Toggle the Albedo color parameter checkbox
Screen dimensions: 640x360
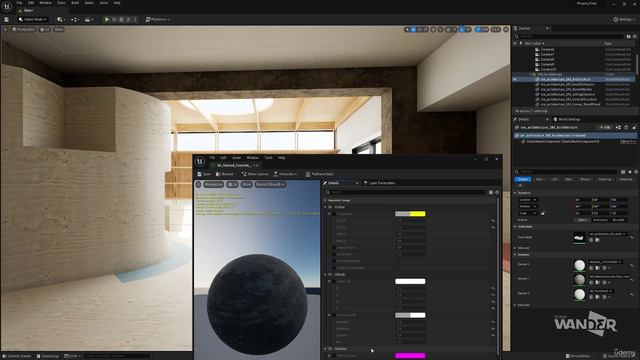[334, 281]
